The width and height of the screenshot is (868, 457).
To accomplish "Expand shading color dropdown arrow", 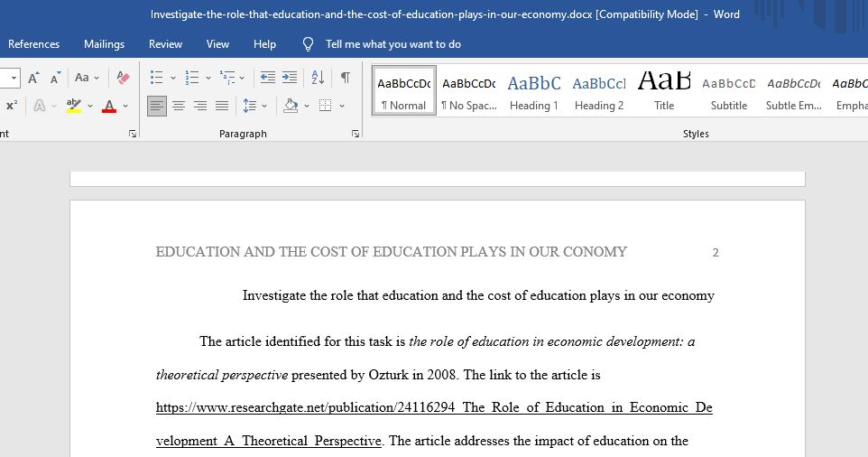I will tap(307, 106).
